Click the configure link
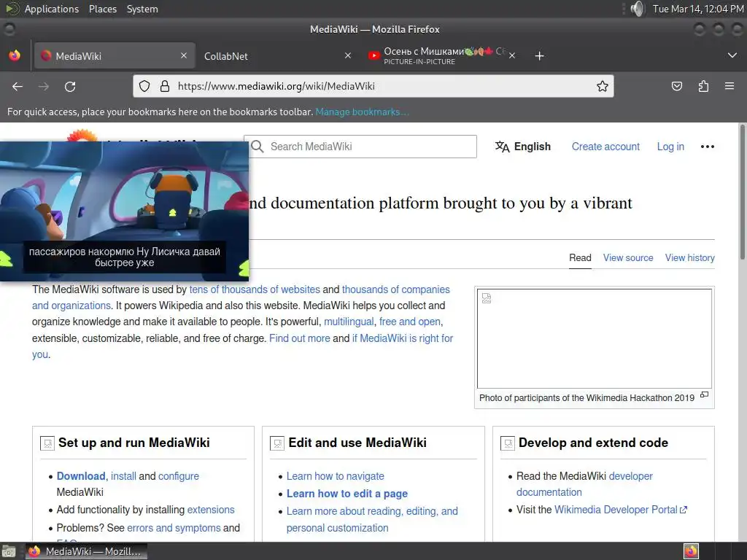 click(x=179, y=476)
